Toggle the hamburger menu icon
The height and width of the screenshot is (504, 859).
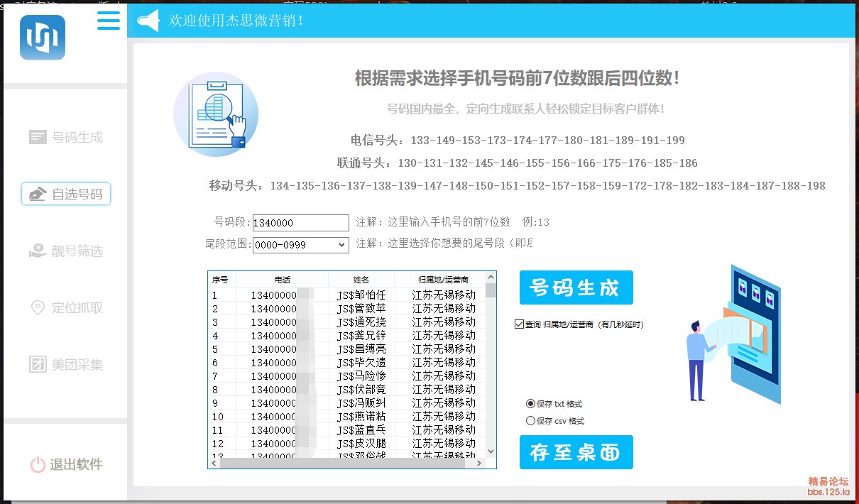point(109,20)
